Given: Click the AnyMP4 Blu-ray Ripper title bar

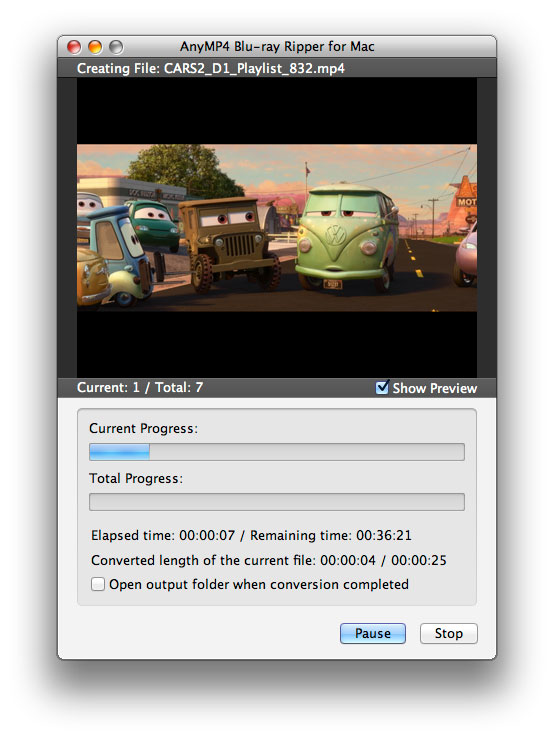Looking at the screenshot, I should [277, 46].
